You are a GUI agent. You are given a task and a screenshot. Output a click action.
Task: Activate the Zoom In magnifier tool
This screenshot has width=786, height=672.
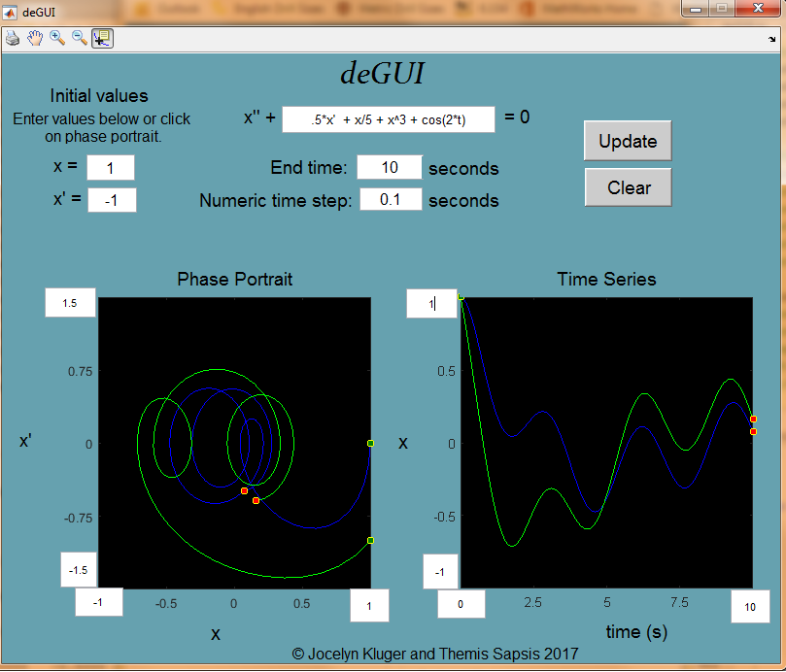point(57,39)
